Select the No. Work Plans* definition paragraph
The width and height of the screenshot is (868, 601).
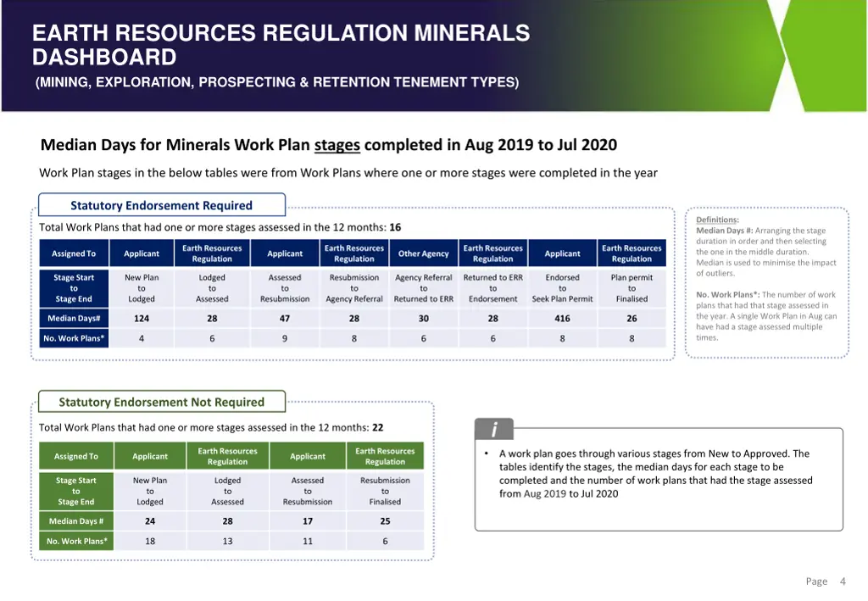pos(766,316)
